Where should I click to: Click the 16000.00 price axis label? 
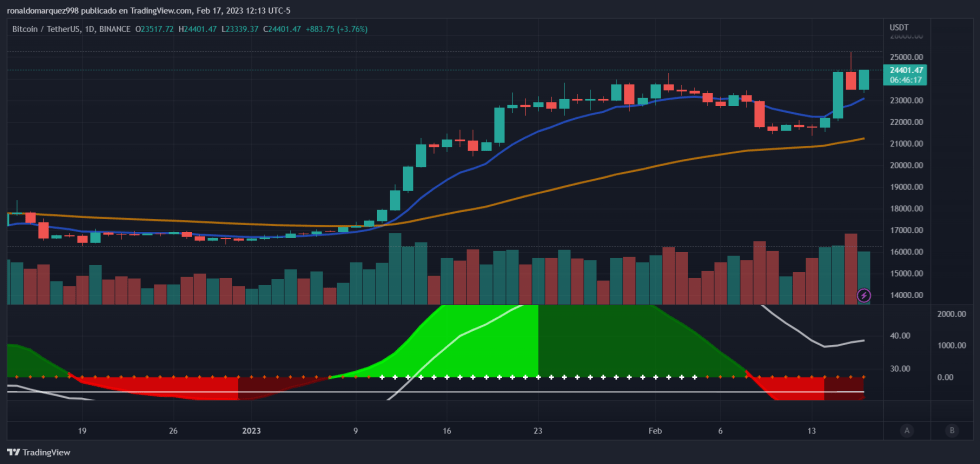[908, 252]
